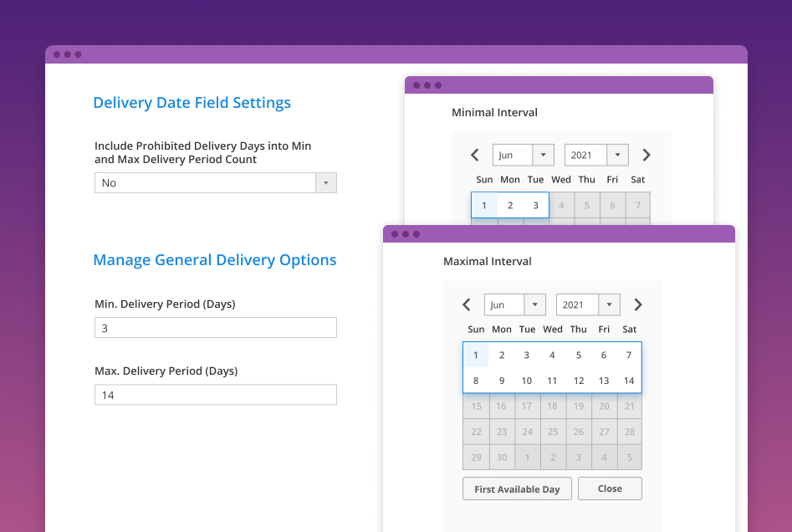Click the Max. Delivery Period input field
This screenshot has width=792, height=532.
click(215, 394)
